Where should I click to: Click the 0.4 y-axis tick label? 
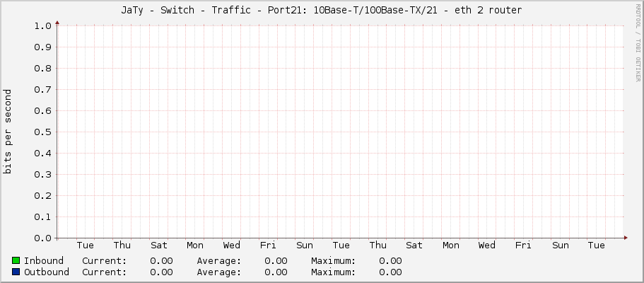[x=42, y=154]
